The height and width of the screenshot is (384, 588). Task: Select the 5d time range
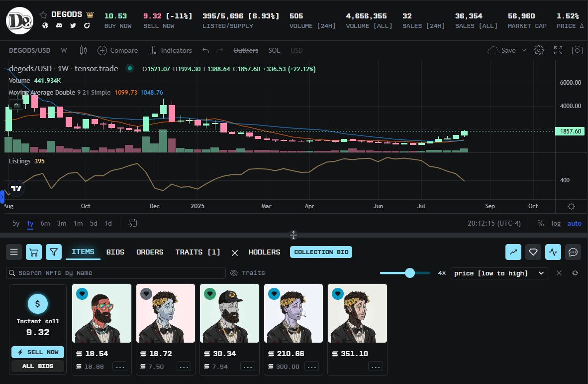click(x=94, y=223)
